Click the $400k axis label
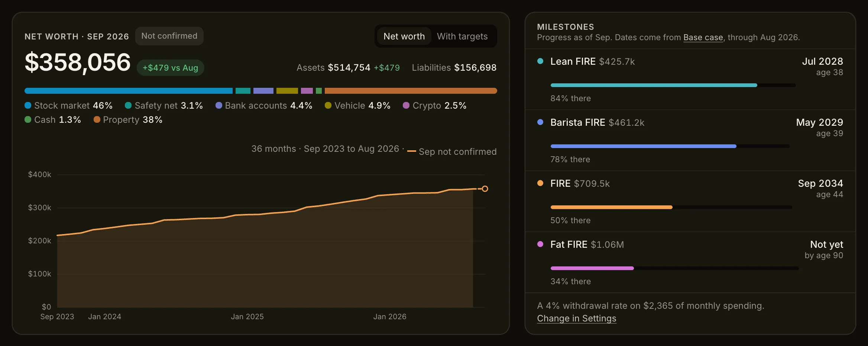This screenshot has width=868, height=346. click(39, 174)
